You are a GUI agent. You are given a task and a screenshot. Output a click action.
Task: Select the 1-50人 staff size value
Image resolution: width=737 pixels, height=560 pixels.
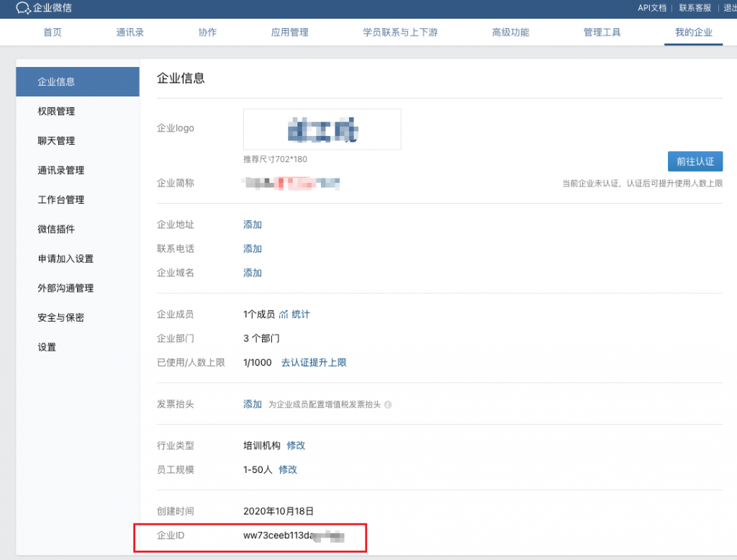pyautogui.click(x=258, y=470)
